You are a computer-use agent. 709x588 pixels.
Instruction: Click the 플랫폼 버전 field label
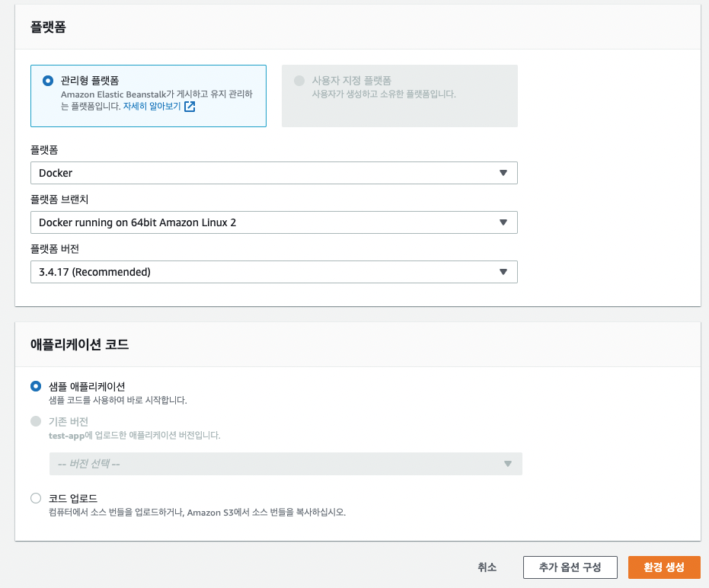pyautogui.click(x=55, y=249)
